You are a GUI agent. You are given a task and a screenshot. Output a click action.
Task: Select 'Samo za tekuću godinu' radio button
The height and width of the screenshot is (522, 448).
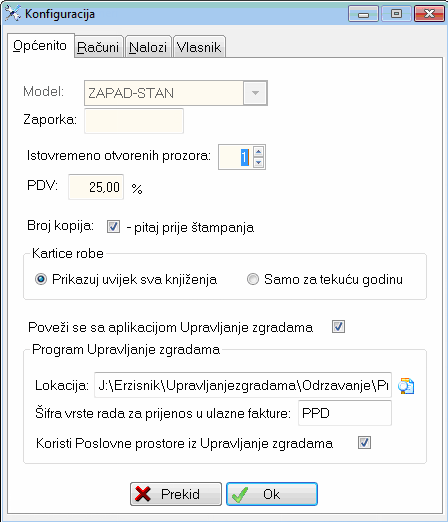(253, 279)
